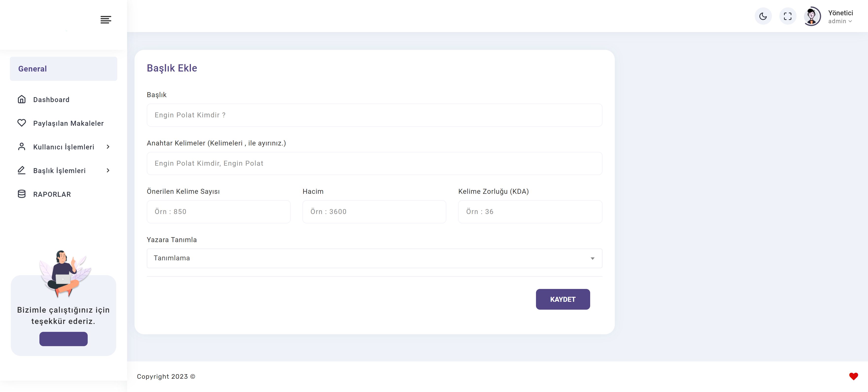Toggle dark mode with moon icon

click(x=763, y=16)
